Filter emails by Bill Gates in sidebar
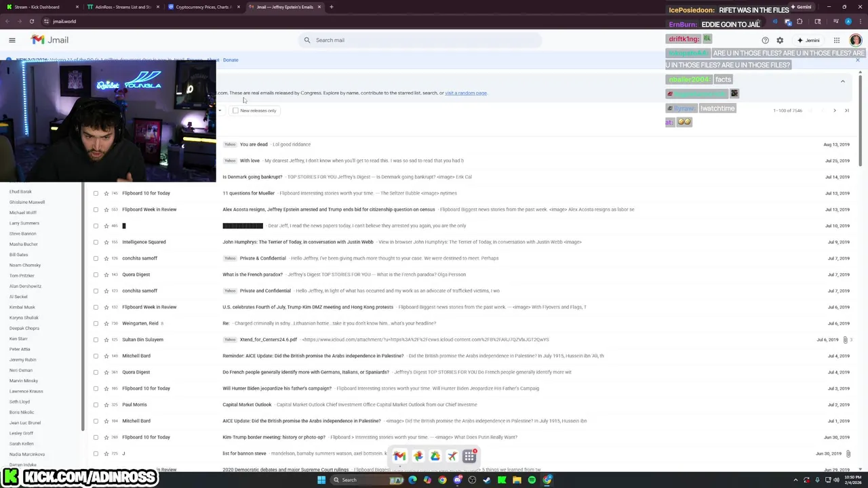 point(19,255)
